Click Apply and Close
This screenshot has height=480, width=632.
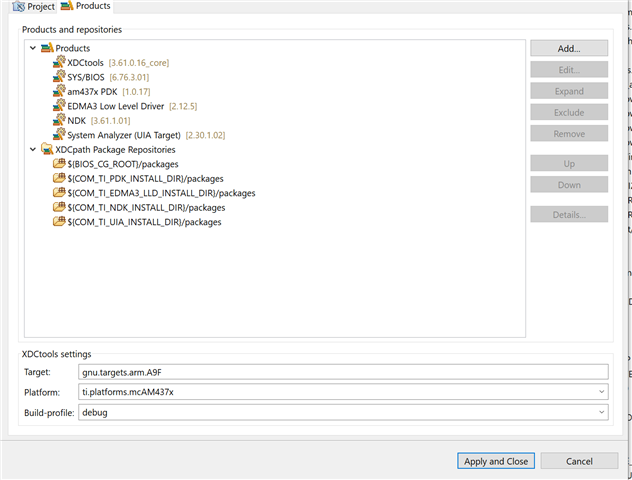(496, 461)
